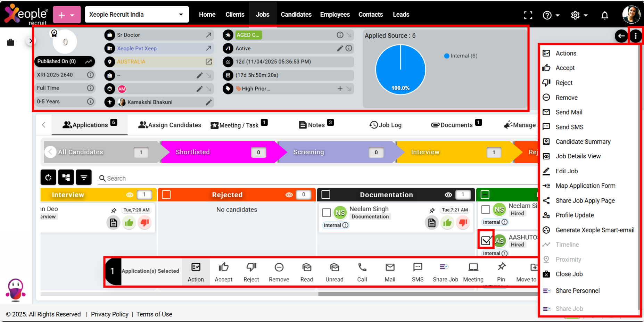Go to the Home menu

click(207, 15)
